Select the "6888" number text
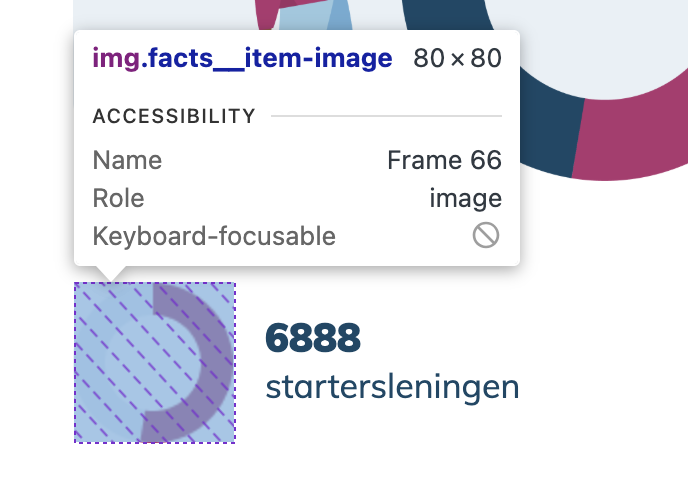Image resolution: width=688 pixels, height=482 pixels. pos(312,340)
